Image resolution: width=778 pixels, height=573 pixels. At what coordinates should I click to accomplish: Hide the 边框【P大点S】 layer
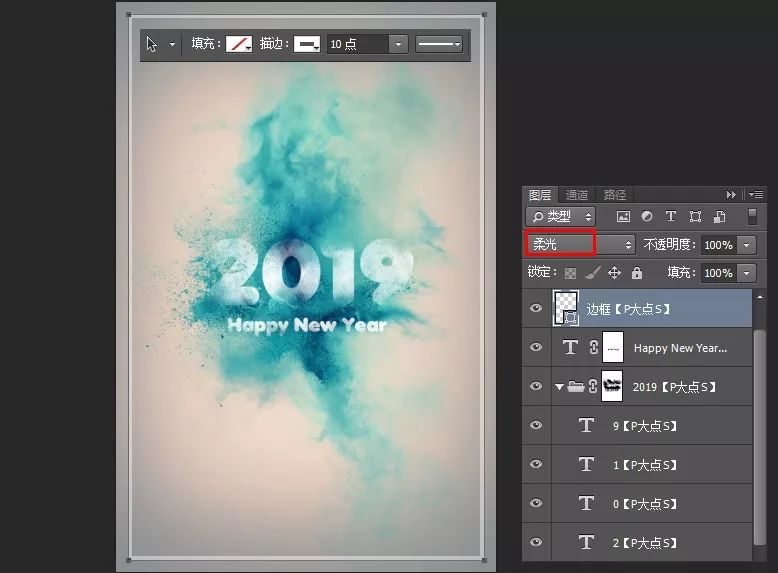click(536, 308)
